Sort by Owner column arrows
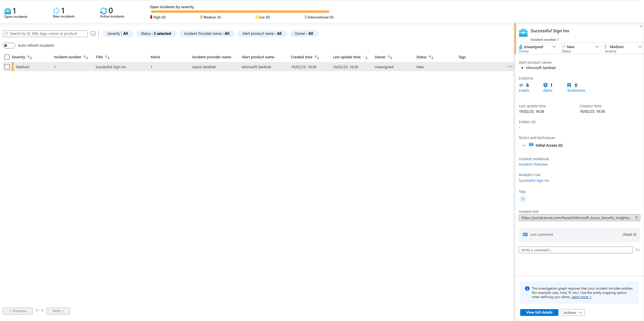Viewport: 644px width, 321px height. [x=390, y=57]
